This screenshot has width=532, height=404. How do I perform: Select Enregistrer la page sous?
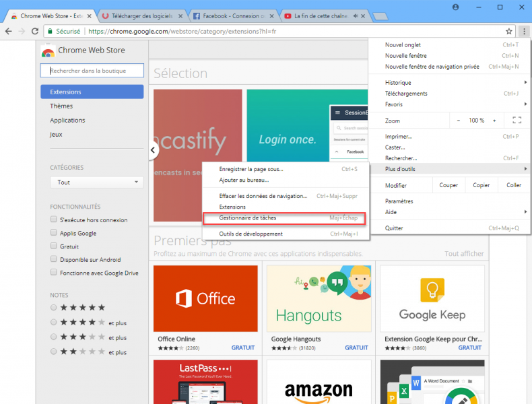[286, 169]
